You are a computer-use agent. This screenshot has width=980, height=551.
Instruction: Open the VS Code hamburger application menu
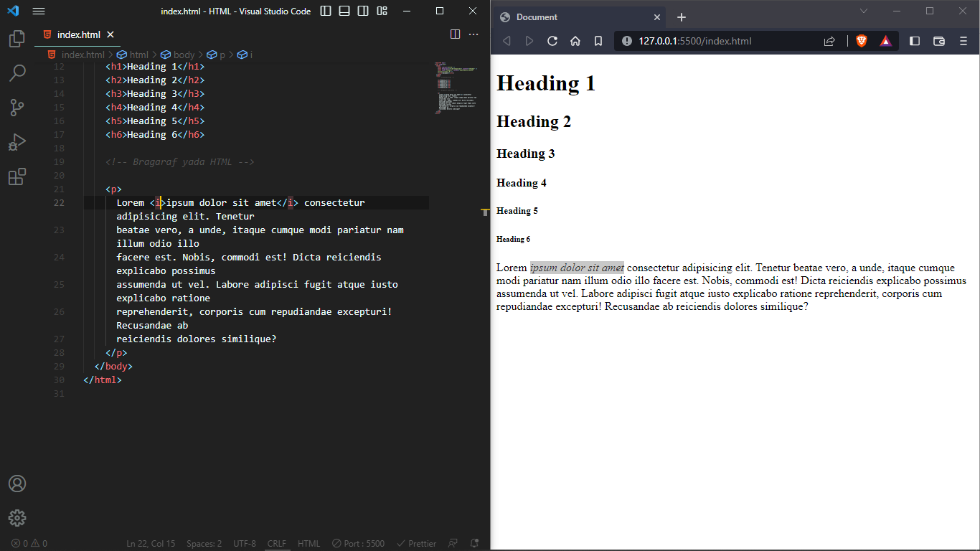click(x=39, y=11)
